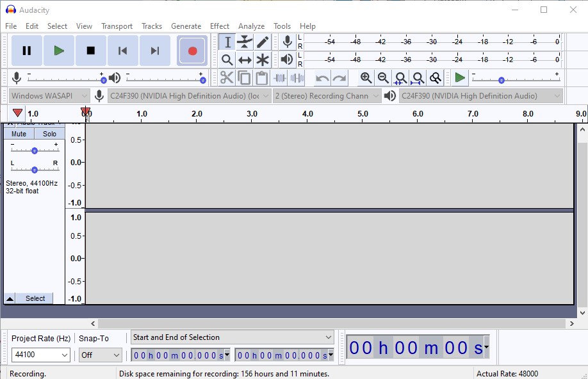Screen dimensions: 588x379
Task: Fit selection to width zoom icon
Action: 400,77
